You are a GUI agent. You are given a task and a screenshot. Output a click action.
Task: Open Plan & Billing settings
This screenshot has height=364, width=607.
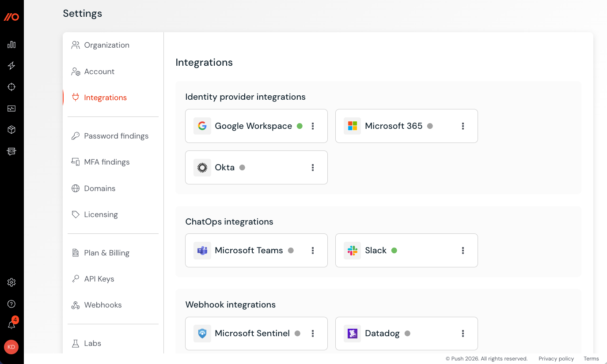(106, 253)
